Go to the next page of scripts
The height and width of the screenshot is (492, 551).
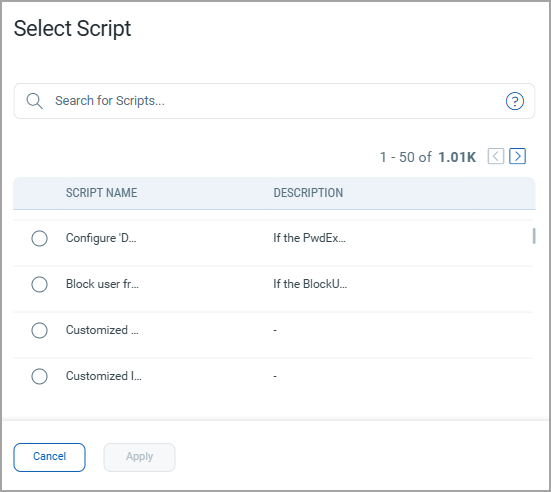click(x=518, y=156)
